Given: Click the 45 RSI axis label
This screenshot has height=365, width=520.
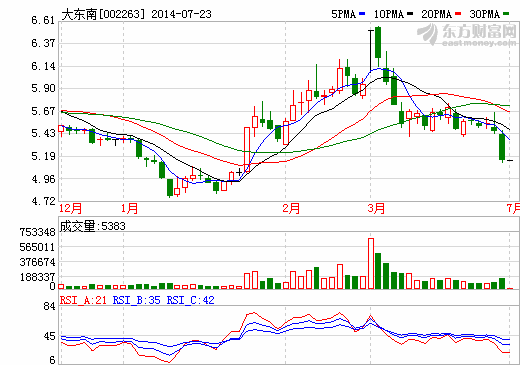Looking at the screenshot, I should pos(49,336).
